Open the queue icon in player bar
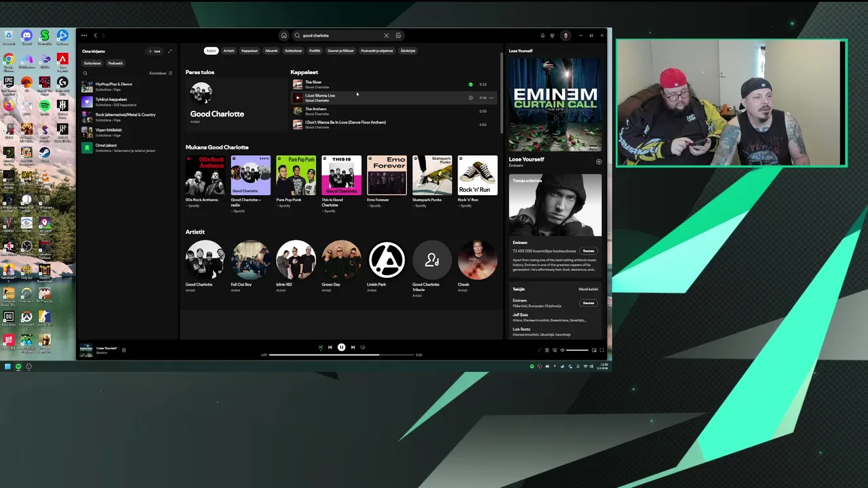The height and width of the screenshot is (488, 868). click(547, 350)
